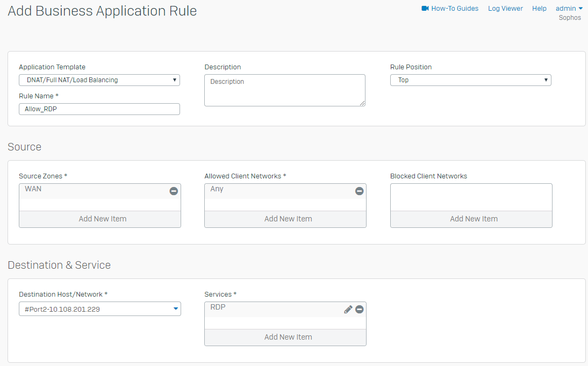Click the empty Blocked Client Networks list
This screenshot has height=366, width=588.
point(471,197)
